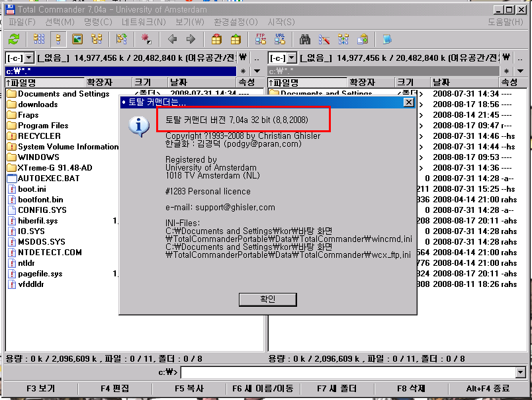Switch to full details list view
This screenshot has width=532, height=400.
click(58, 39)
